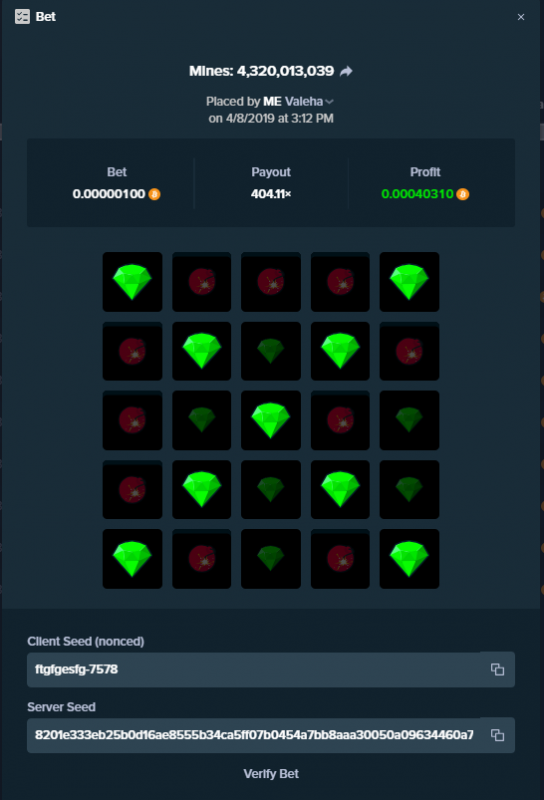
Task: Select the mine tile in the top row center
Action: (x=271, y=282)
